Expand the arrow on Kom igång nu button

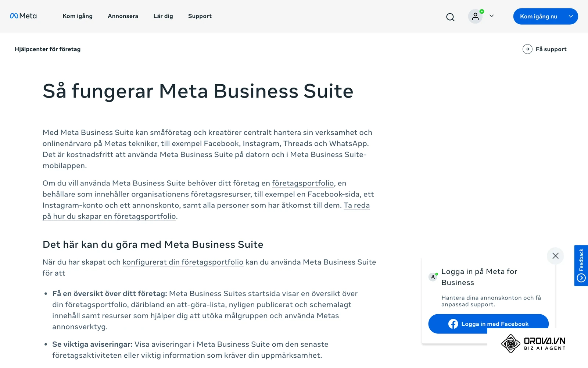(571, 16)
